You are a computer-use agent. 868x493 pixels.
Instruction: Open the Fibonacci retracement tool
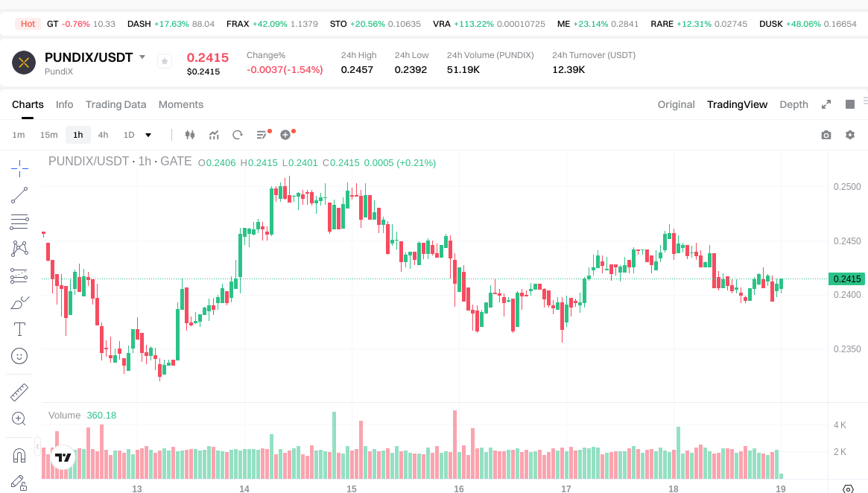click(x=19, y=221)
